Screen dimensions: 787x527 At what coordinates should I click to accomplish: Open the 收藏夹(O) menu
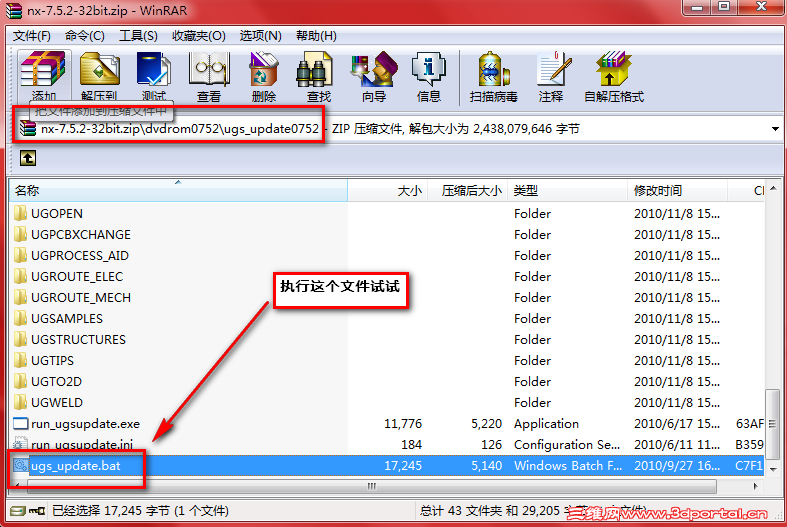pos(199,36)
